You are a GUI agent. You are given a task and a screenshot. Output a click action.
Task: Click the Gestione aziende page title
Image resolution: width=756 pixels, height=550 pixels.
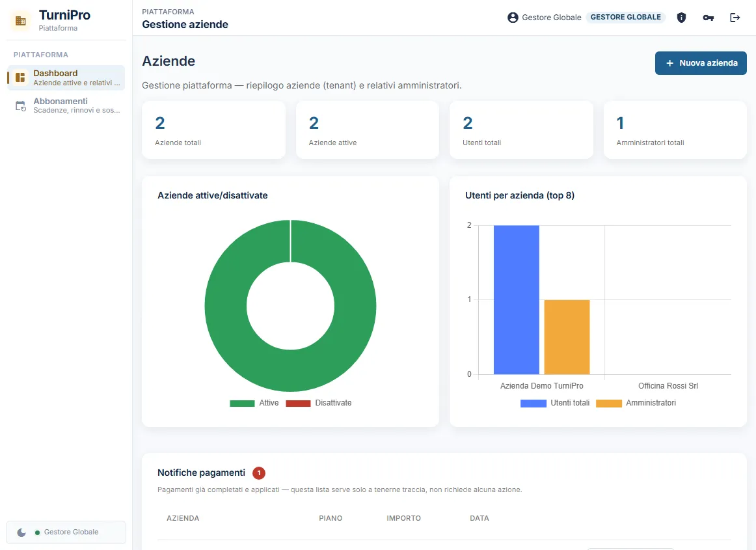[185, 25]
